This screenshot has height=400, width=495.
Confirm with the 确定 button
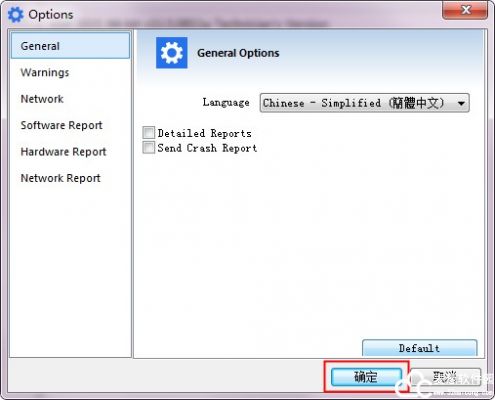[366, 377]
